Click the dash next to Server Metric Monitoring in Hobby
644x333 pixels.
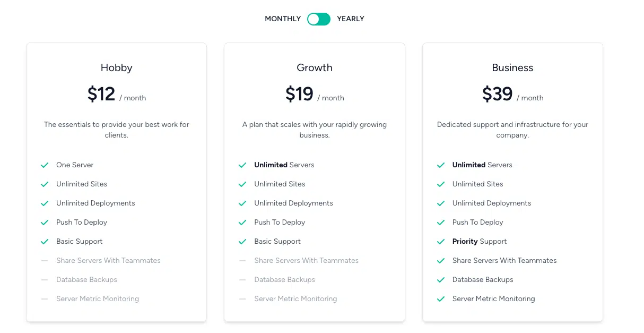click(x=45, y=298)
